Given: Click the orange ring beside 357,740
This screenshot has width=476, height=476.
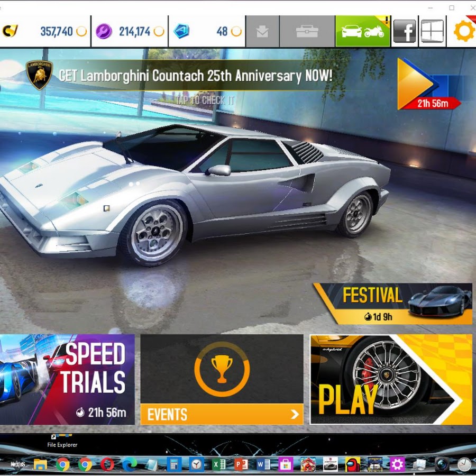Looking at the screenshot, I should [81, 31].
